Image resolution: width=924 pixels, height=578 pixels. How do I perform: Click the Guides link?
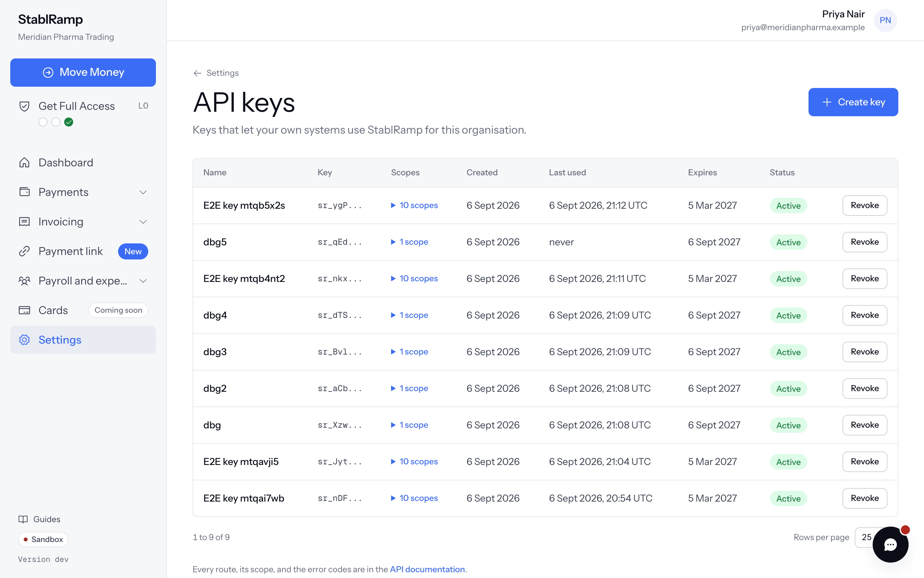(39, 519)
